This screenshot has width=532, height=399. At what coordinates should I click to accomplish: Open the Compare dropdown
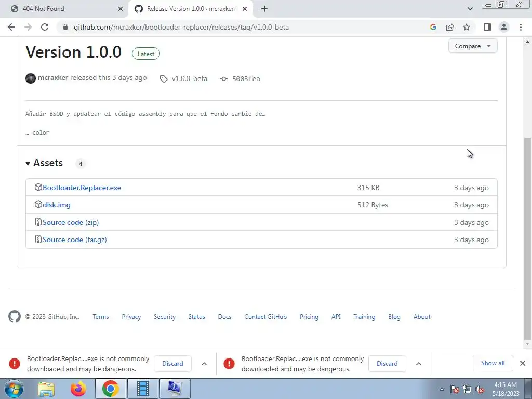[x=473, y=46]
